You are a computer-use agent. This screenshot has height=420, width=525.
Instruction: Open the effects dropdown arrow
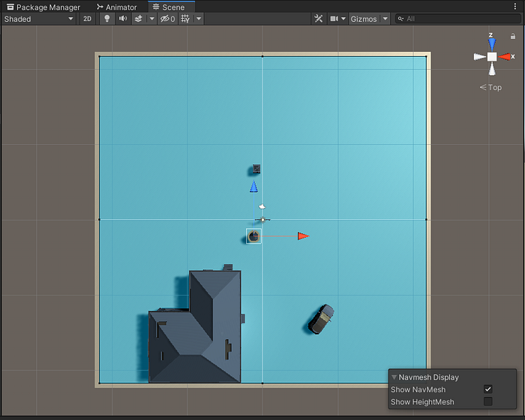[x=151, y=19]
